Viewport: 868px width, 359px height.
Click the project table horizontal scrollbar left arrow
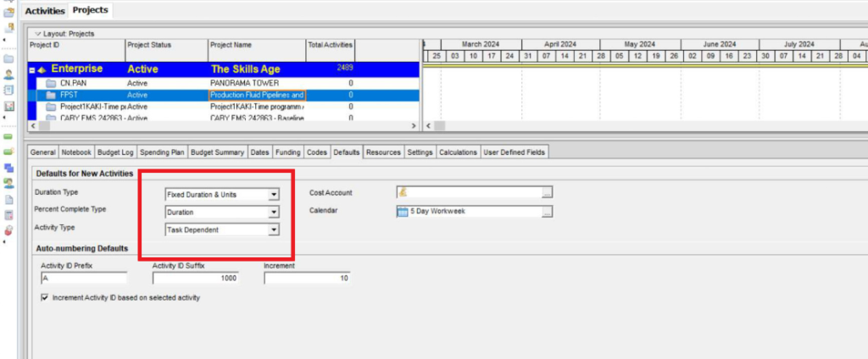click(32, 126)
